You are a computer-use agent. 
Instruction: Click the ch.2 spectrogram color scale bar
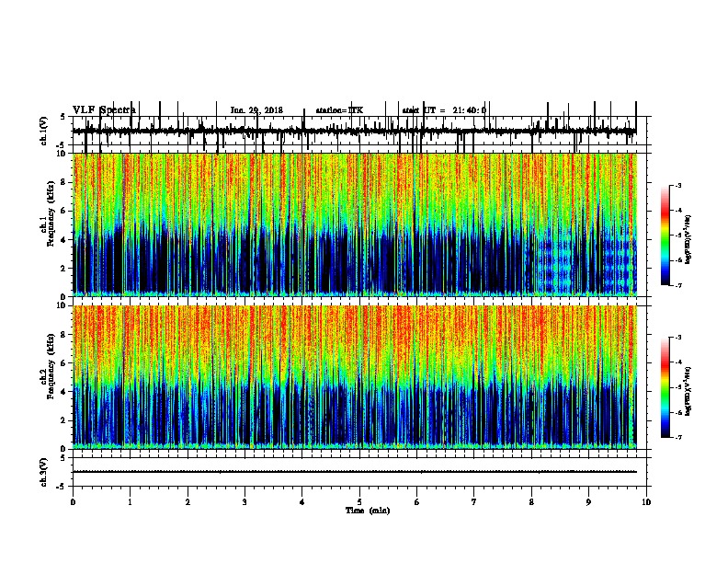click(665, 387)
